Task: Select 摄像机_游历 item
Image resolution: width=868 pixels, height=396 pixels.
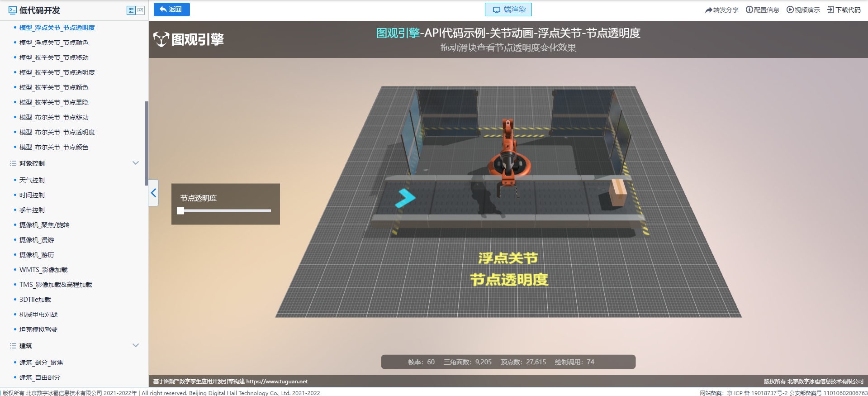Action: pyautogui.click(x=37, y=255)
